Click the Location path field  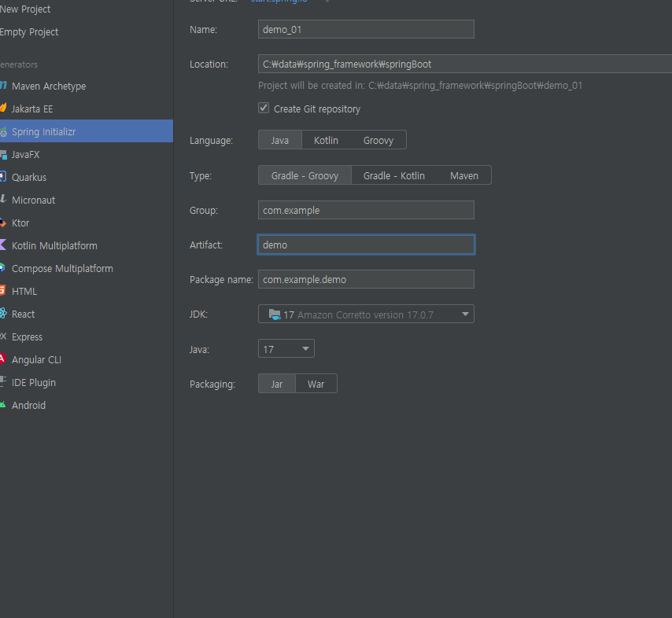[x=464, y=64]
